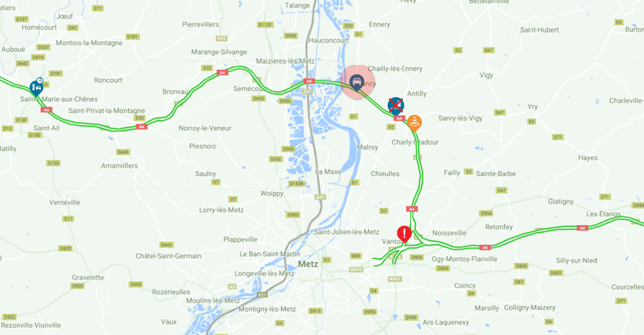This screenshot has width=644, height=335.
Task: Select the A4 badge beside the crossed-out marker
Action: click(399, 118)
